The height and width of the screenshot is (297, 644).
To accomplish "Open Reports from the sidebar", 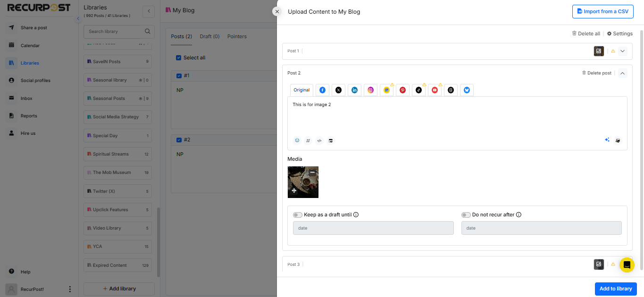I will [x=29, y=116].
